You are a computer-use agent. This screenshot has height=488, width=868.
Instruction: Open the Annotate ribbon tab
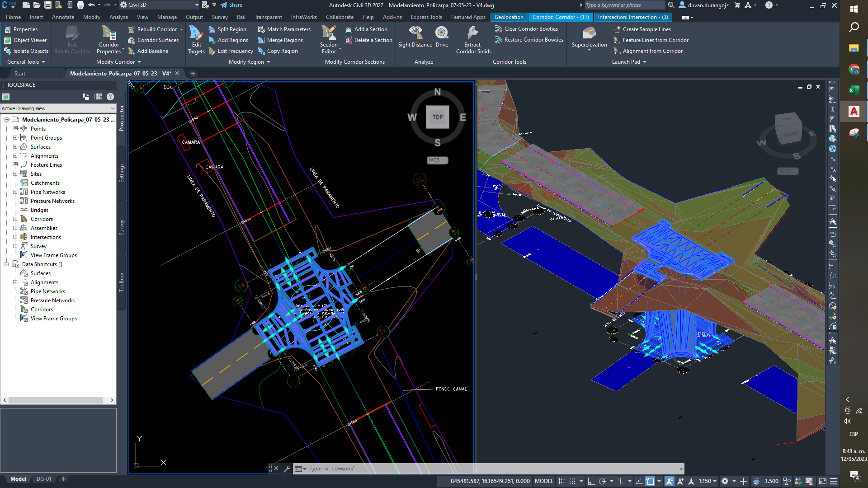(x=63, y=17)
